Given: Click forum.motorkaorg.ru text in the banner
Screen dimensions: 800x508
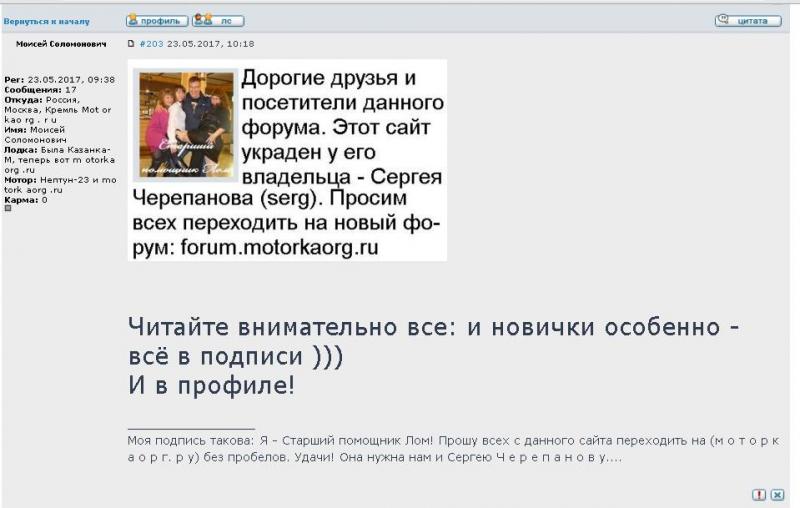Looking at the screenshot, I should pos(280,248).
